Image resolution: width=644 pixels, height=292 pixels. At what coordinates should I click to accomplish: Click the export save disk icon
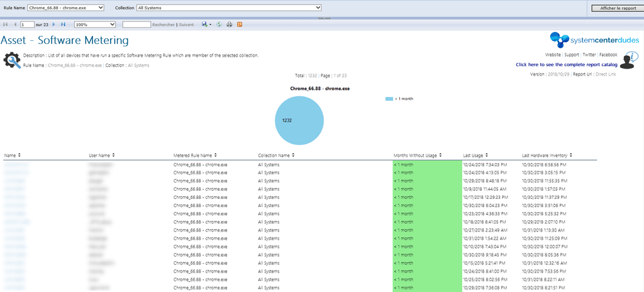coord(205,25)
